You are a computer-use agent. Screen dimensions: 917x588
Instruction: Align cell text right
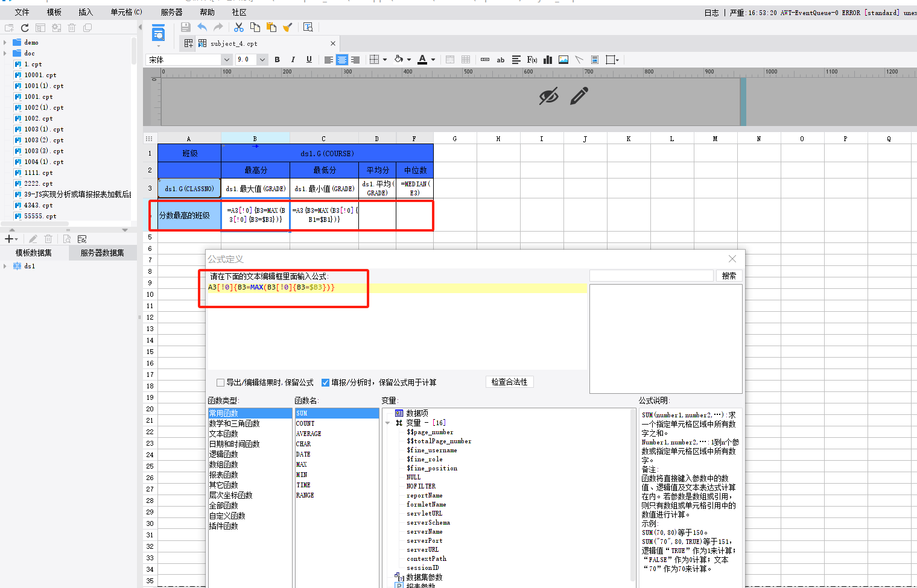(x=355, y=60)
